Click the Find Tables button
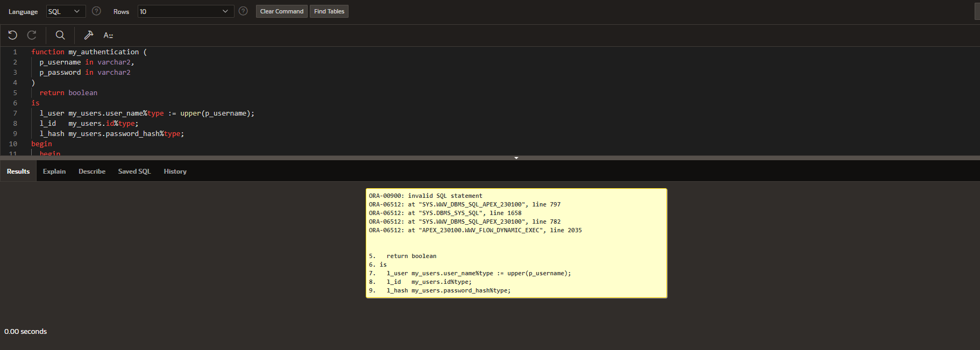 (329, 11)
